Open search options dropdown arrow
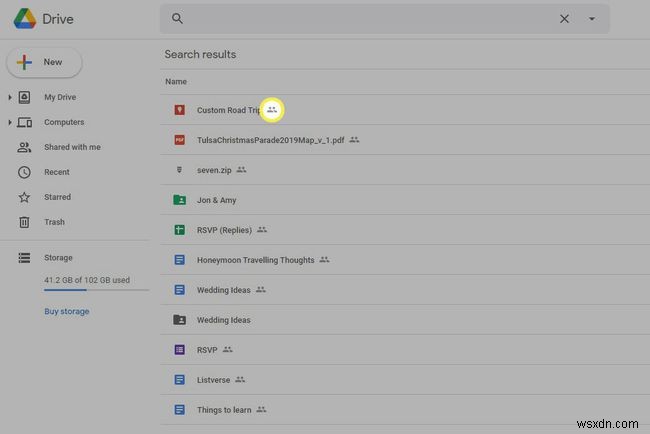 pos(592,19)
